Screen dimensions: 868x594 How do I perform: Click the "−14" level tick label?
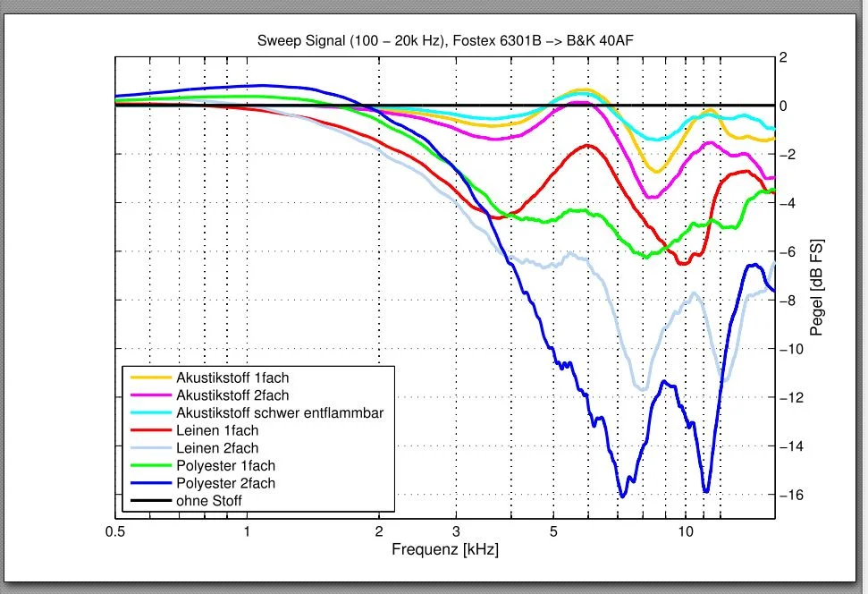791,446
